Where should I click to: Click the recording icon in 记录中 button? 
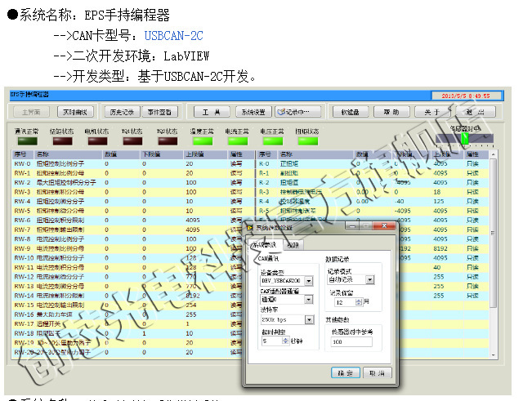(281, 112)
